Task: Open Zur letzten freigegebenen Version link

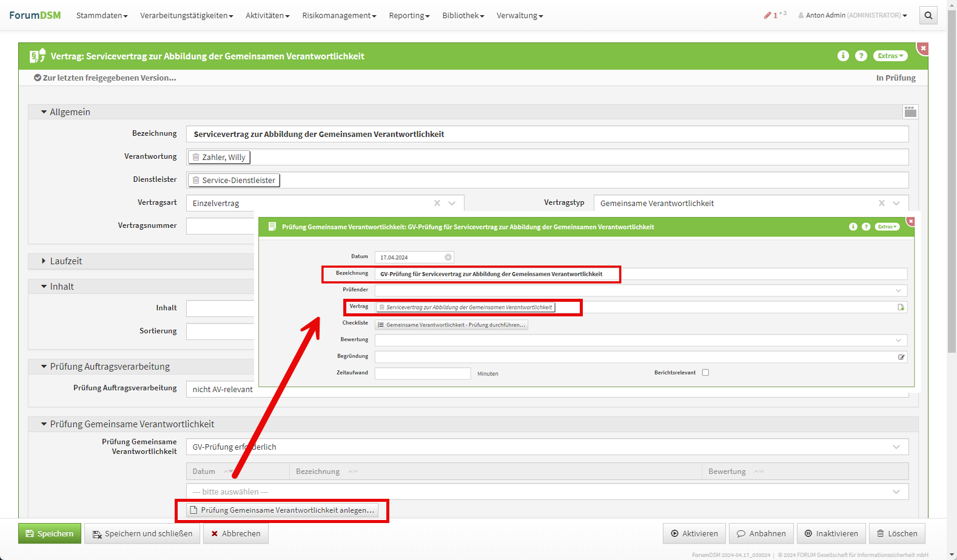Action: pyautogui.click(x=105, y=78)
